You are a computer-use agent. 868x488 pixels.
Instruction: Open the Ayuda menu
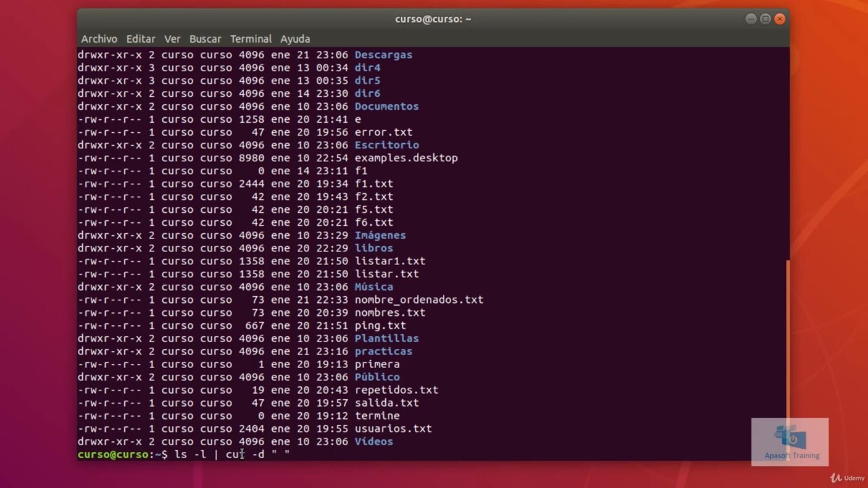[295, 39]
